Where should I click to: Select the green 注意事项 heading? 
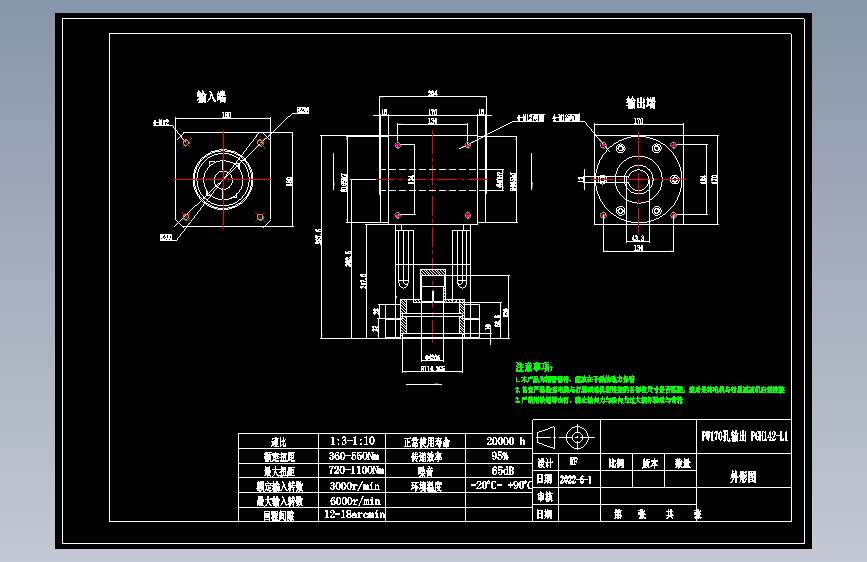click(x=534, y=367)
